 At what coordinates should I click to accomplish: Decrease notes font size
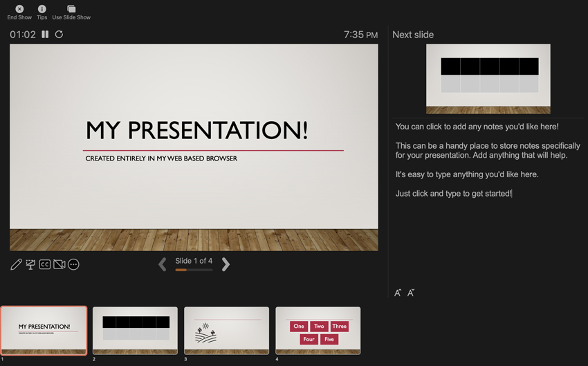pyautogui.click(x=411, y=293)
